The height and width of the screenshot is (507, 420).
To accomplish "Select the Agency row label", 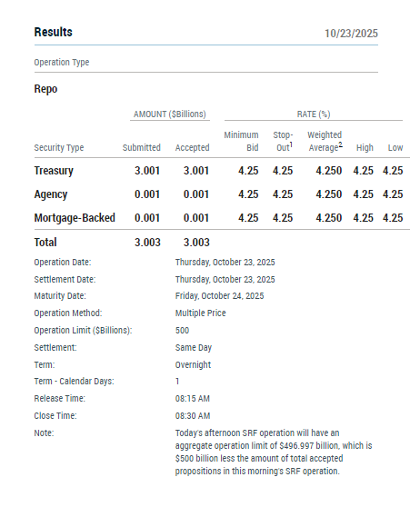I will coord(51,194).
